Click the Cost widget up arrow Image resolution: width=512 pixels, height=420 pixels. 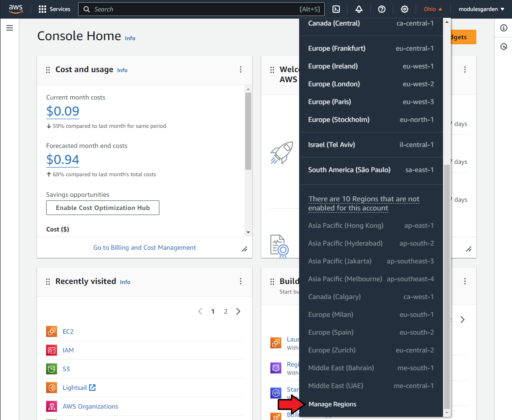click(x=248, y=89)
